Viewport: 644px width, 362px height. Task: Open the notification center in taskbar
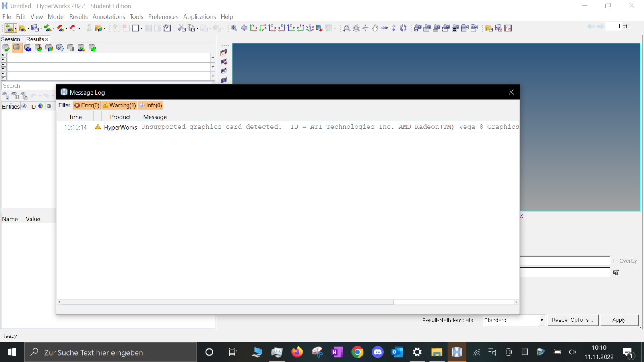[x=628, y=353]
